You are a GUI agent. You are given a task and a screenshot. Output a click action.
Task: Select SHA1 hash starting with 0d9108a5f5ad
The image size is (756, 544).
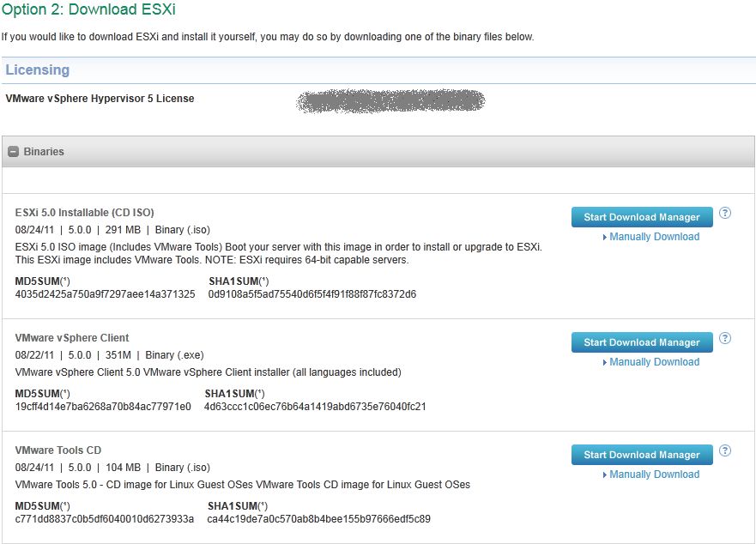(312, 294)
